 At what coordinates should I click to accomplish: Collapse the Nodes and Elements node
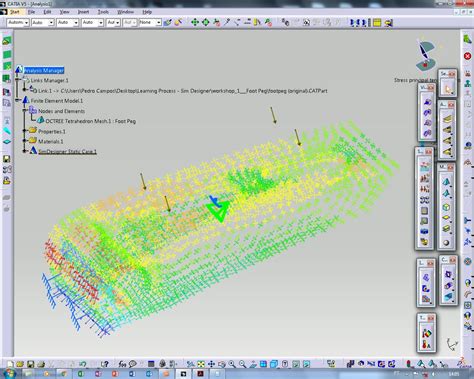click(25, 111)
